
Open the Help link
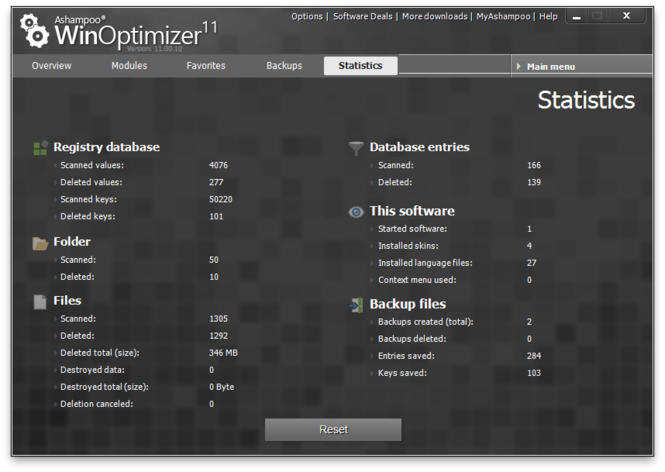548,17
